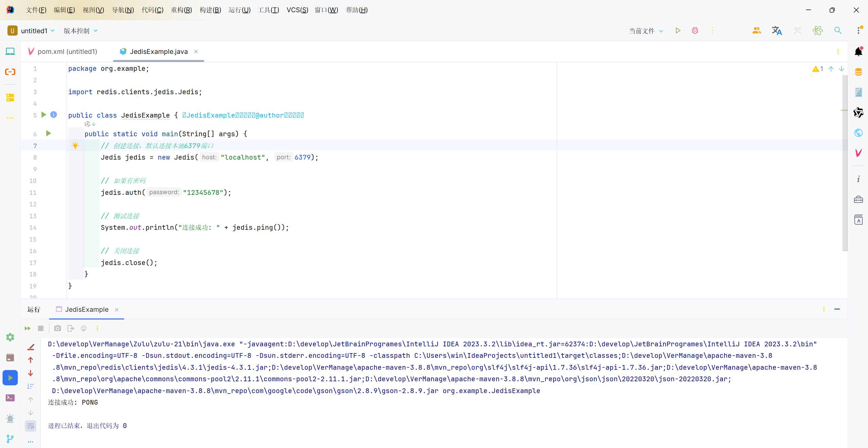
Task: Open the 编辑(E) menu
Action: tap(64, 10)
